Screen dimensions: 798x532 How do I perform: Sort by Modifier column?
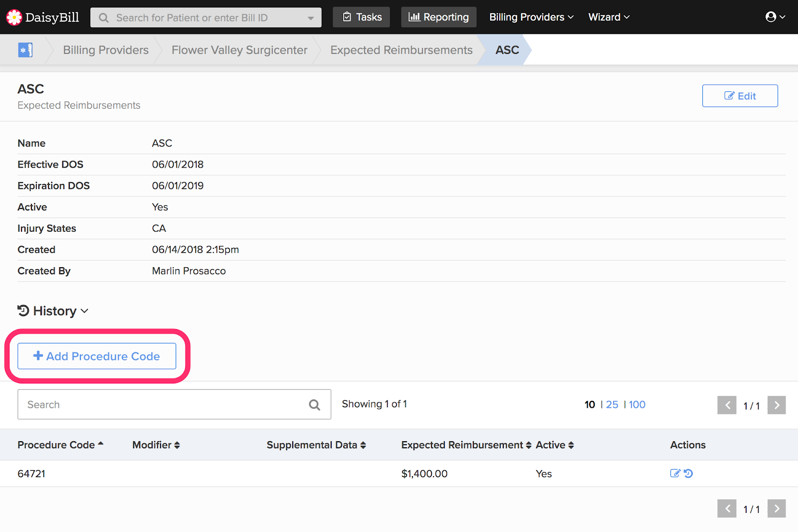(156, 445)
